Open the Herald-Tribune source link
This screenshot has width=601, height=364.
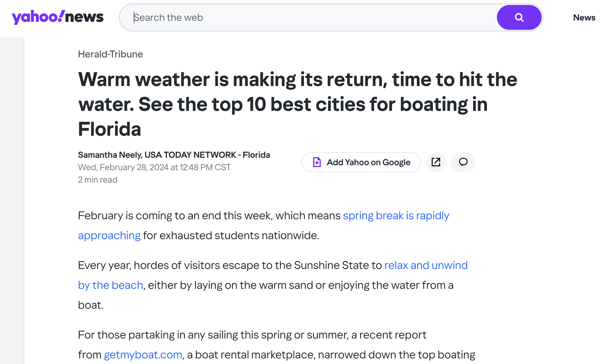click(110, 54)
